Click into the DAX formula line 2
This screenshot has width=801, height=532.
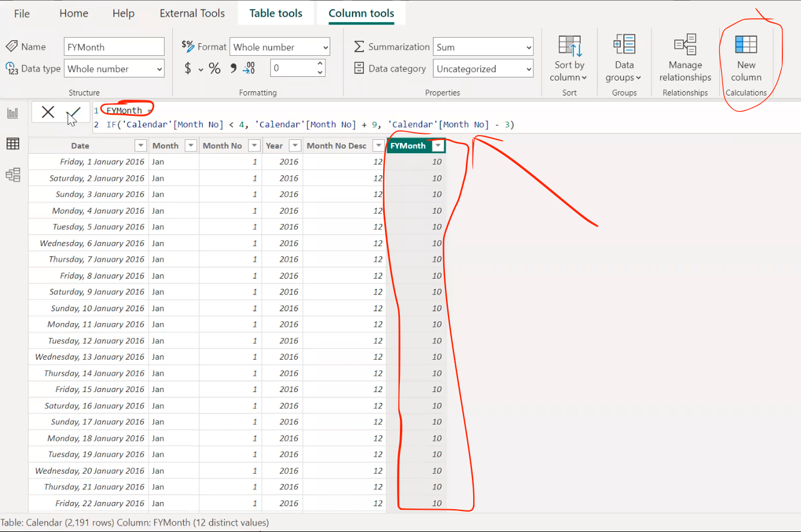(310, 125)
